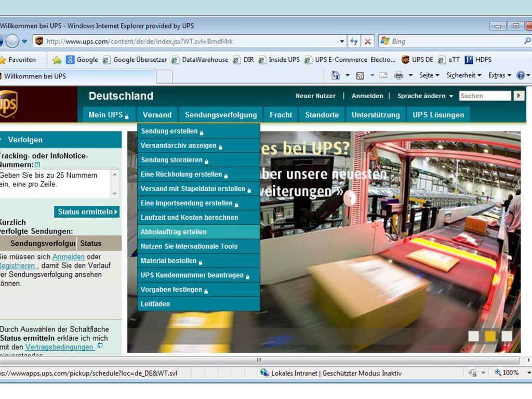Open the Inside UPS favorite
Screen dimensions: 532x399
(279, 60)
